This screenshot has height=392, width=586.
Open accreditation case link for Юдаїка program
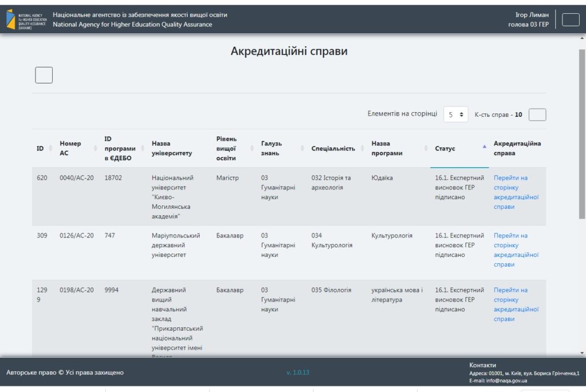click(x=516, y=192)
